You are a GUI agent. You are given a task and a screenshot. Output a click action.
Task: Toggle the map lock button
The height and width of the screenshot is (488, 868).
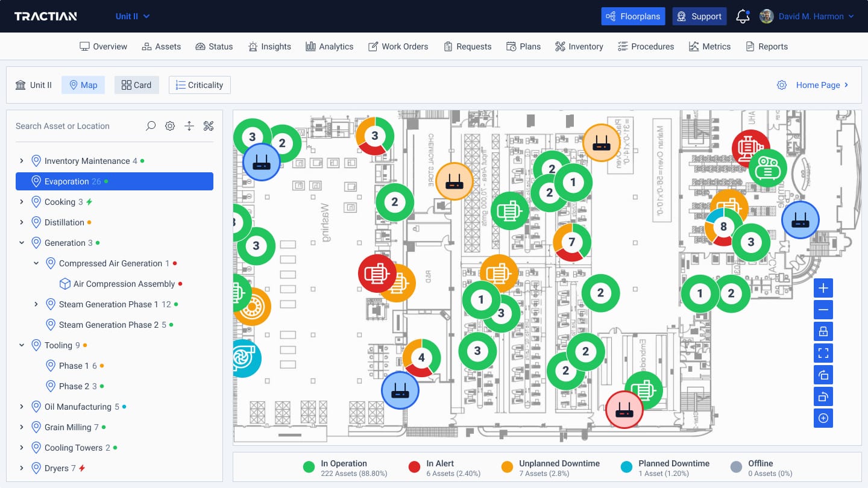pos(823,331)
